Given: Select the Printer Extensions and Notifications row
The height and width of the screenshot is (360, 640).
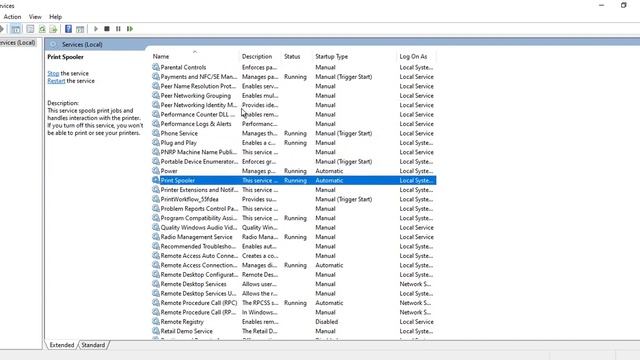Looking at the screenshot, I should tap(293, 190).
